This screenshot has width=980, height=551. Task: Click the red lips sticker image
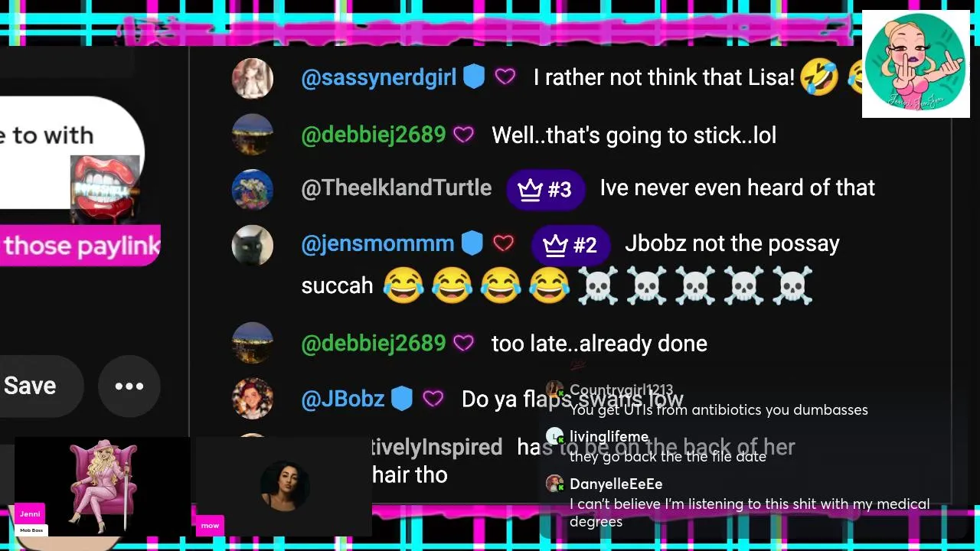pyautogui.click(x=106, y=188)
